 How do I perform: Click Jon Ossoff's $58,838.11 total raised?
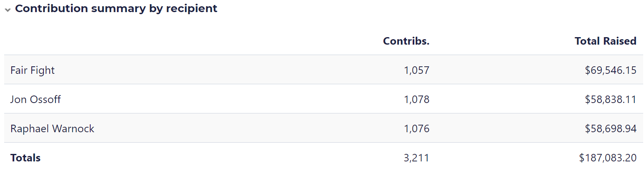coord(611,99)
